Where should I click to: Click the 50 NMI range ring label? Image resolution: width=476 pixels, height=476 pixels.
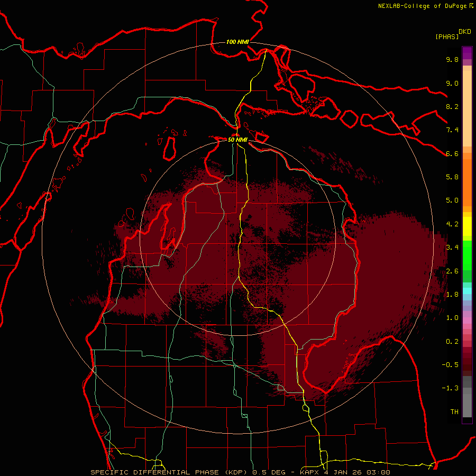click(x=237, y=140)
